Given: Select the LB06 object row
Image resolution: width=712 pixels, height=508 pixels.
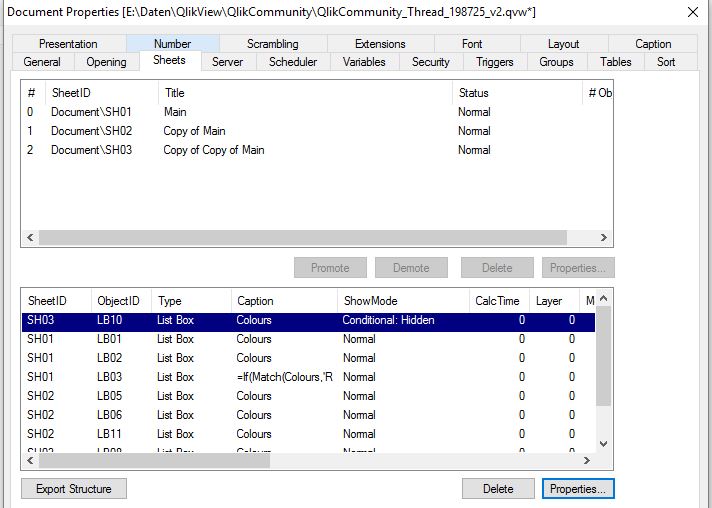Looking at the screenshot, I should pos(308,415).
